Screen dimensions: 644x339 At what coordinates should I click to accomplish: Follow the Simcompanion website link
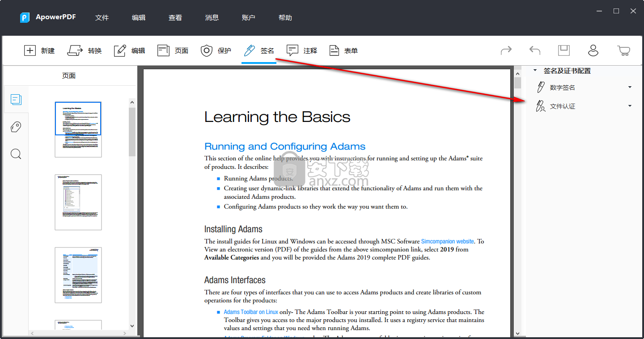(x=447, y=241)
